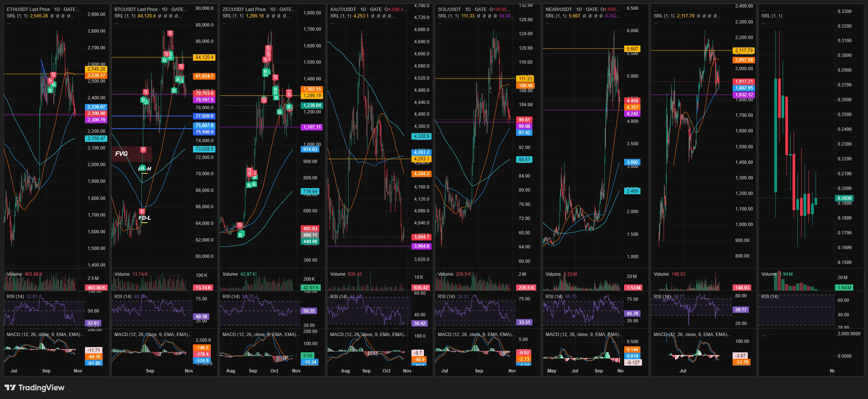The image size is (868, 399).
Task: Click the May time label on NEAR/USDT chart
Action: 552,371
